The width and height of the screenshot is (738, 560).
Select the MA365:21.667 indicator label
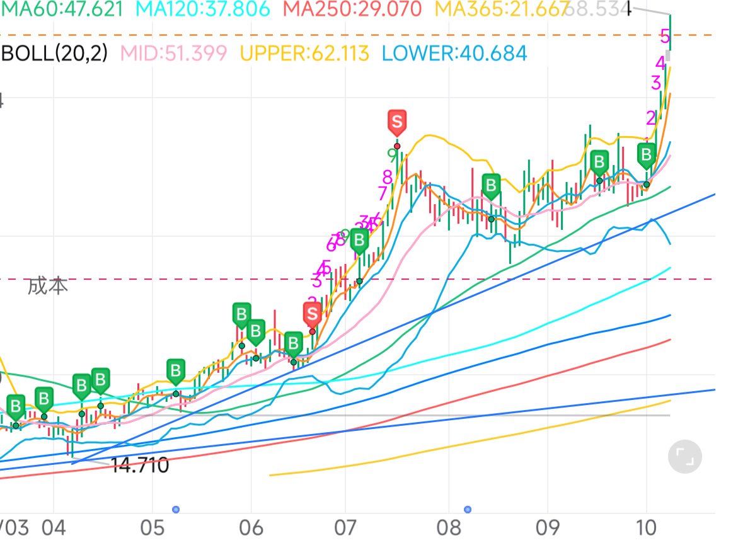click(500, 9)
